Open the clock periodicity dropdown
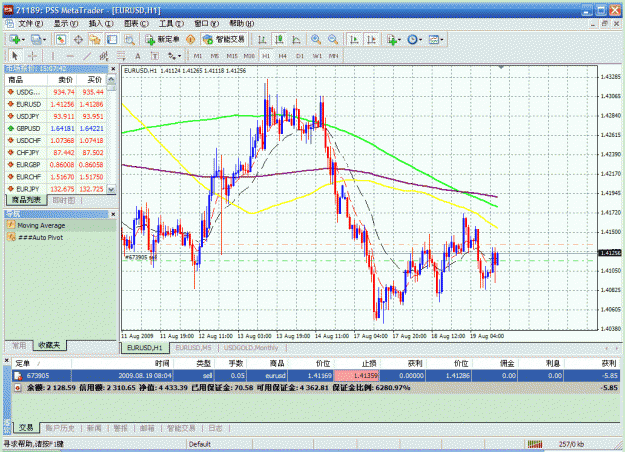This screenshot has height=452, width=625. point(415,39)
